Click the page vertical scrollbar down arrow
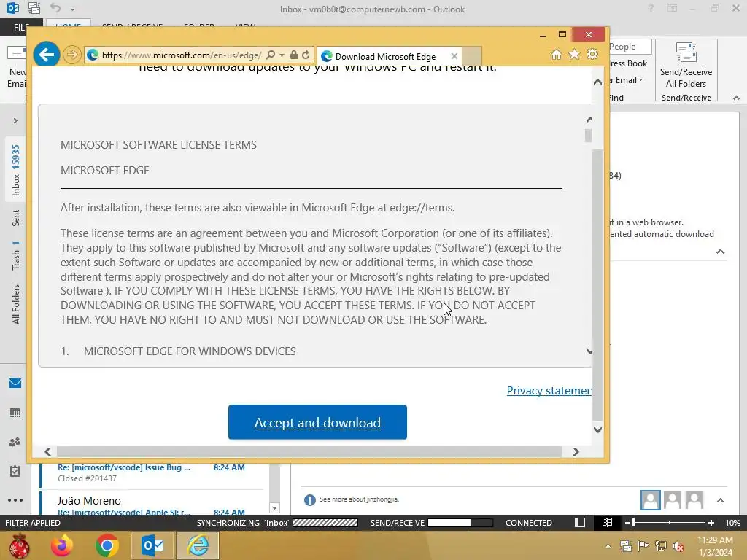Image resolution: width=747 pixels, height=560 pixels. 597,429
